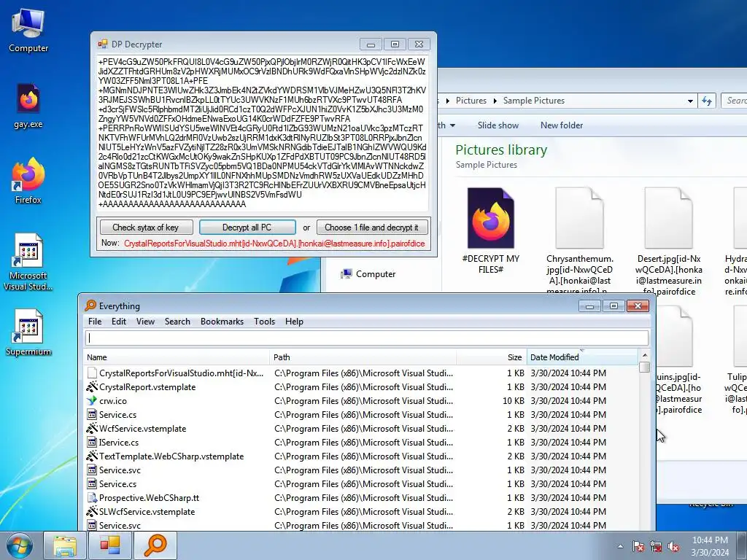This screenshot has width=747, height=560.
Task: Sort by Size column in Everything
Action: [491, 357]
